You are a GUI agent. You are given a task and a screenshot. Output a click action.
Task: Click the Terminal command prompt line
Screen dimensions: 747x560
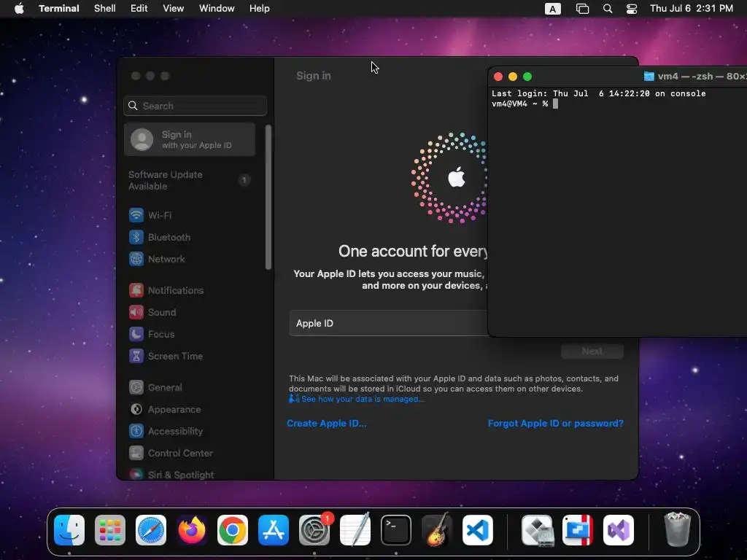(525, 104)
